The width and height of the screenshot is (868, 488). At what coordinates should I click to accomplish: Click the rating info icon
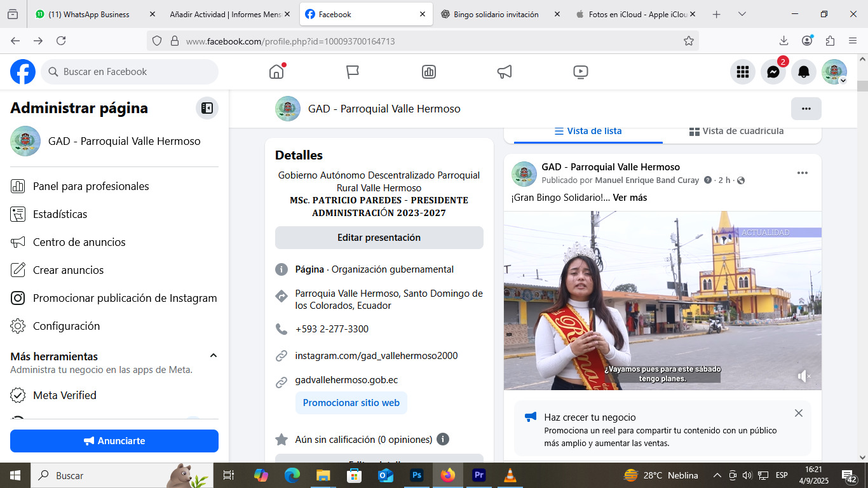pos(443,439)
